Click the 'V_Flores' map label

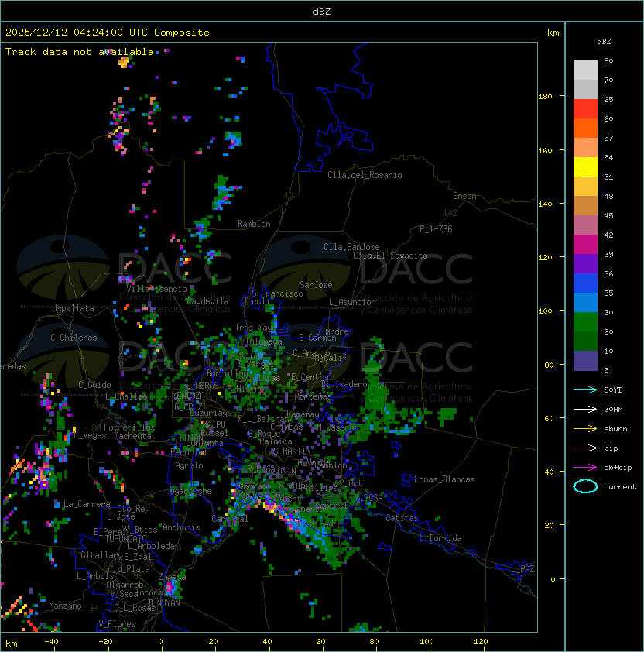[117, 624]
